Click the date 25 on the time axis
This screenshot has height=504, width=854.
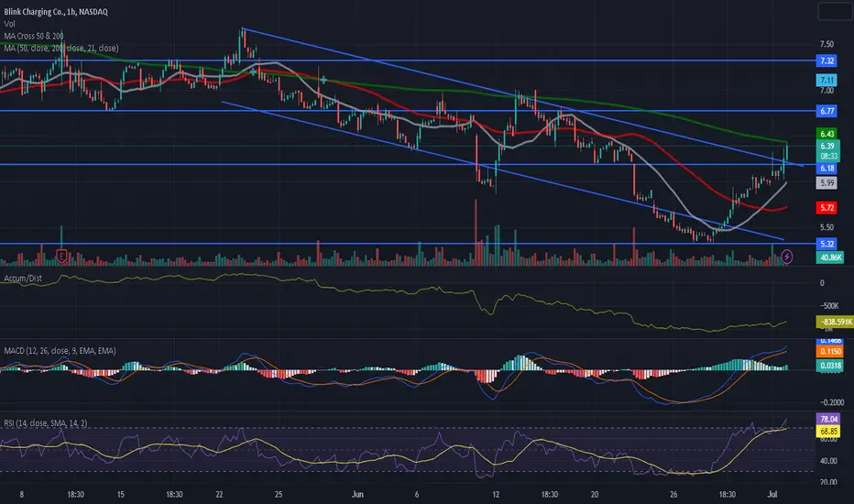(279, 495)
